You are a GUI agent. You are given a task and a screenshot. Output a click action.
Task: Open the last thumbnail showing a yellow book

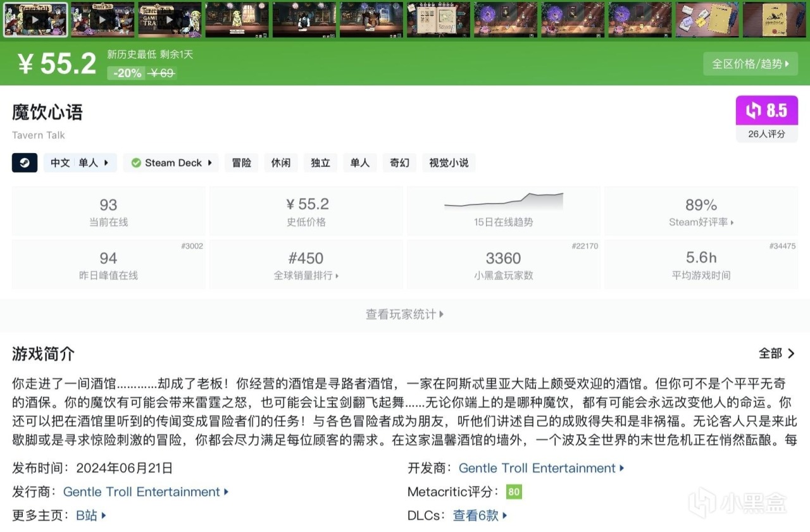pyautogui.click(x=775, y=20)
